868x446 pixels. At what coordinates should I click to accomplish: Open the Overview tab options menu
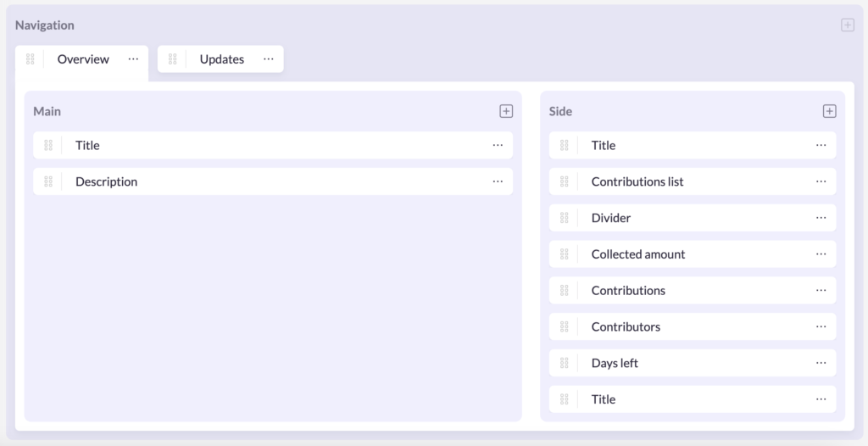[133, 59]
